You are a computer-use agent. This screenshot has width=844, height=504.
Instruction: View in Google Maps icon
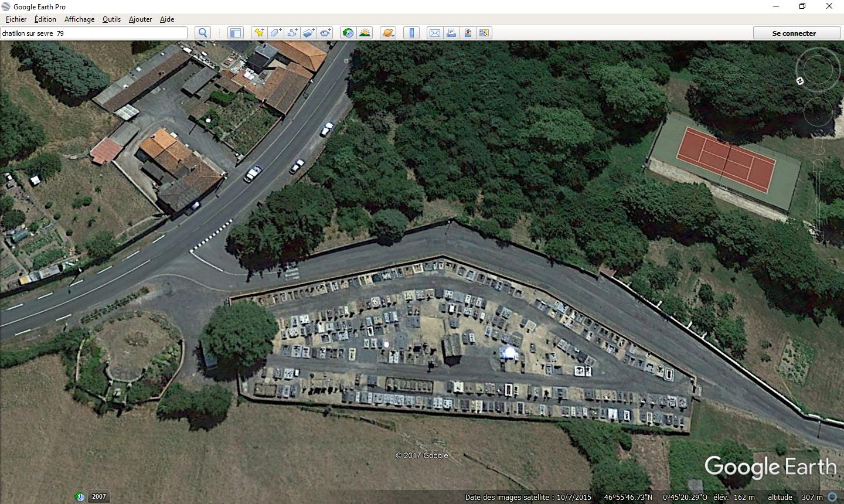coord(484,33)
